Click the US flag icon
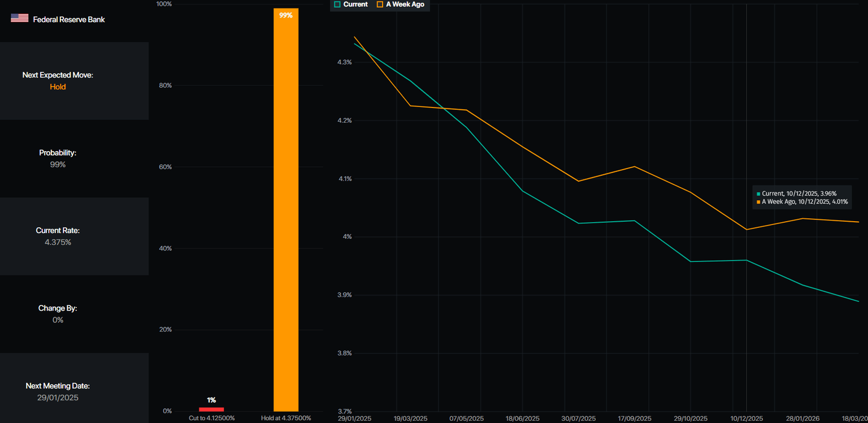The image size is (868, 423). 19,19
